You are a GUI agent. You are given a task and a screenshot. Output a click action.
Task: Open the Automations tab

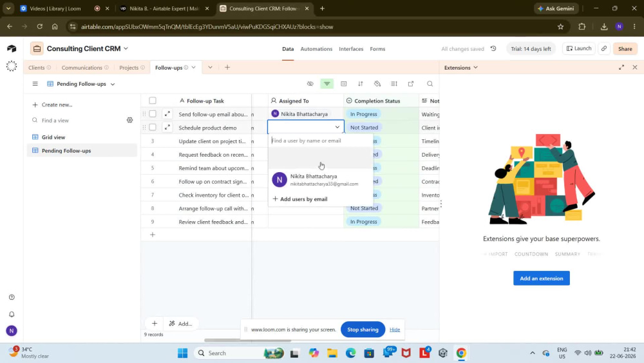(316, 48)
